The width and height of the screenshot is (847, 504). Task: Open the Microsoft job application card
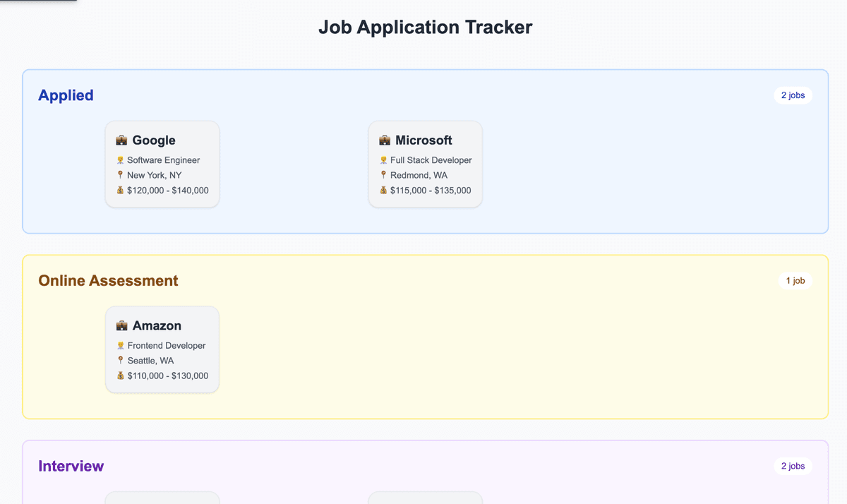click(x=425, y=164)
